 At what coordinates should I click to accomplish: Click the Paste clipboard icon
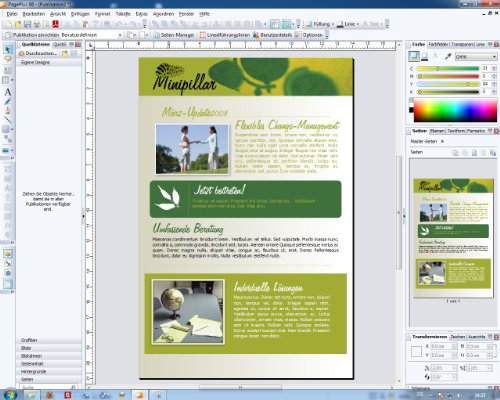pos(86,24)
